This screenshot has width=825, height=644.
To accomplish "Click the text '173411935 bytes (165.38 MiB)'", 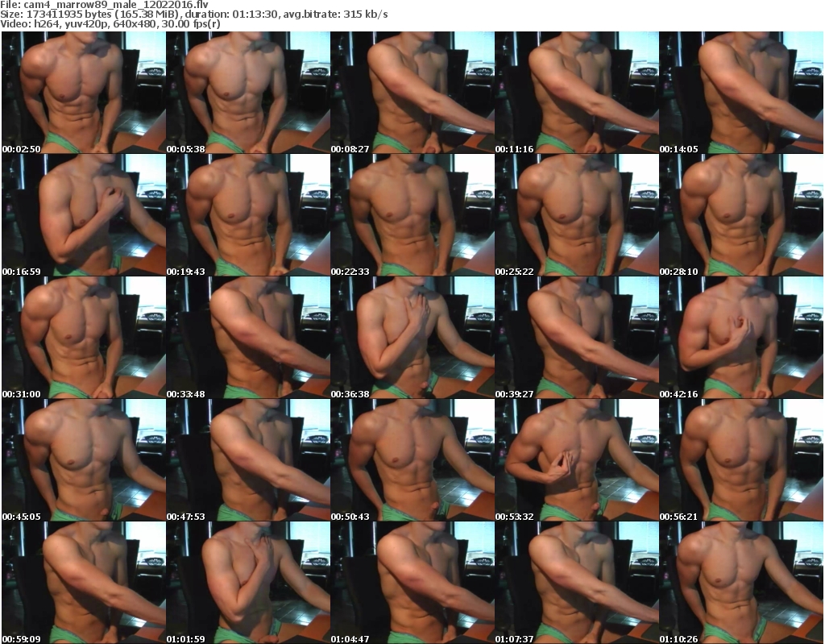I will pyautogui.click(x=103, y=15).
